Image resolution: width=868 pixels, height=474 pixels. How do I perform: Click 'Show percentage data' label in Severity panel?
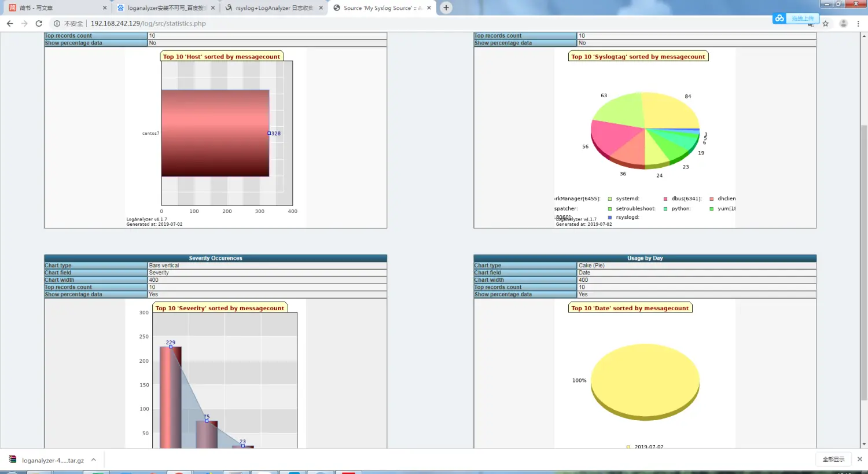[73, 295]
